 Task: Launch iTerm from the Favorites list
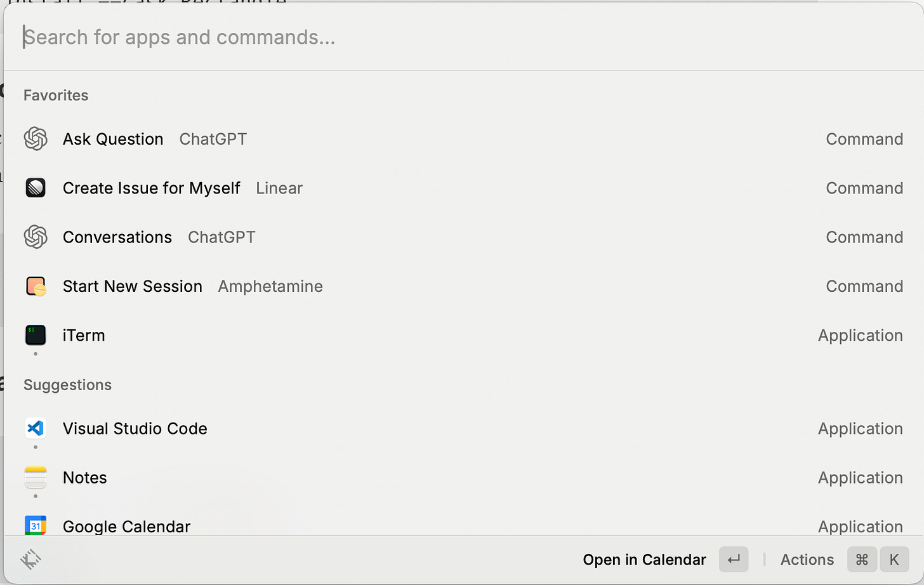pos(463,335)
